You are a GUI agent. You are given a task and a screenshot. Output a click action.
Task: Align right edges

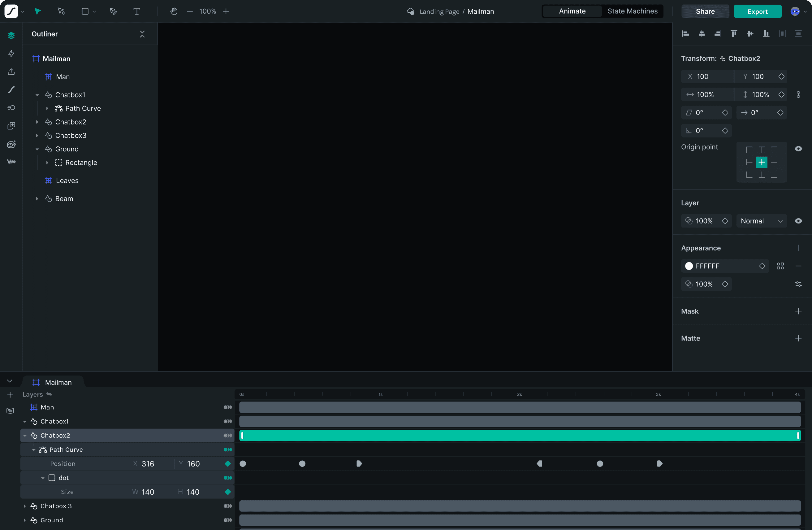coord(718,33)
